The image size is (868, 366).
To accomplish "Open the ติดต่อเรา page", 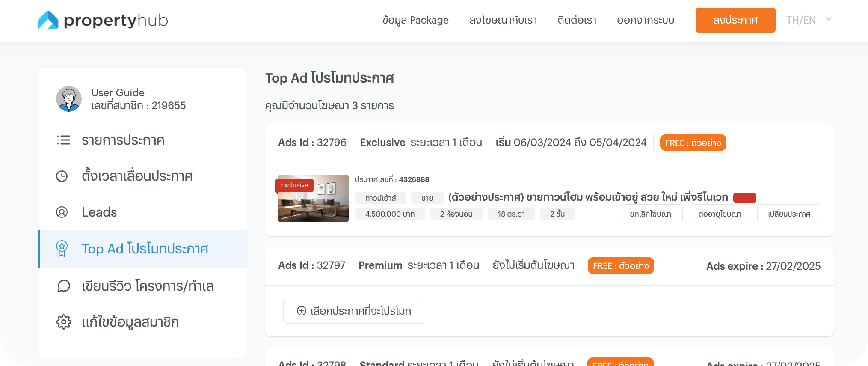I will coord(576,20).
